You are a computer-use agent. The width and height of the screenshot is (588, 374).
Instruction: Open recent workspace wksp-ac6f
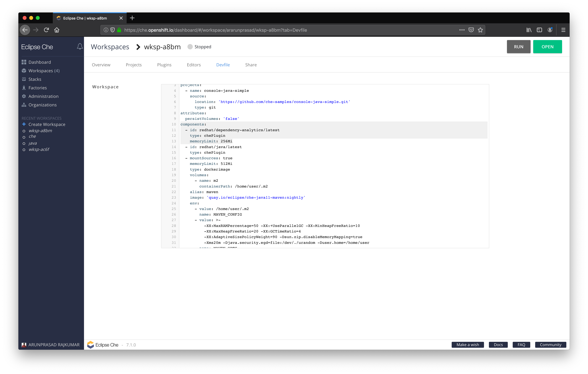point(39,149)
